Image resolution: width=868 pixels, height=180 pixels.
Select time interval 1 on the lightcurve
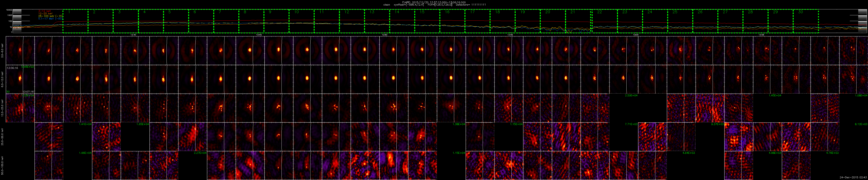(75, 21)
